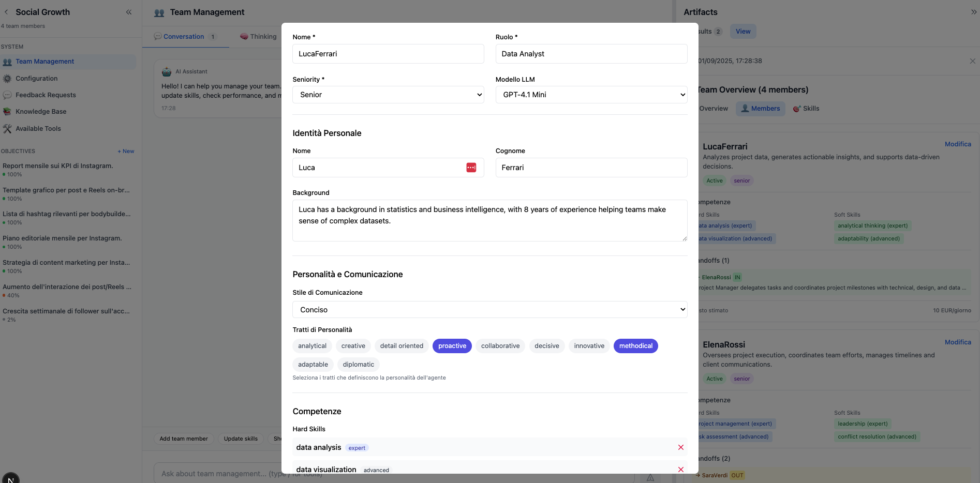Click the Team Management people icon in sidebar
Viewport: 980px width, 483px height.
(7, 62)
